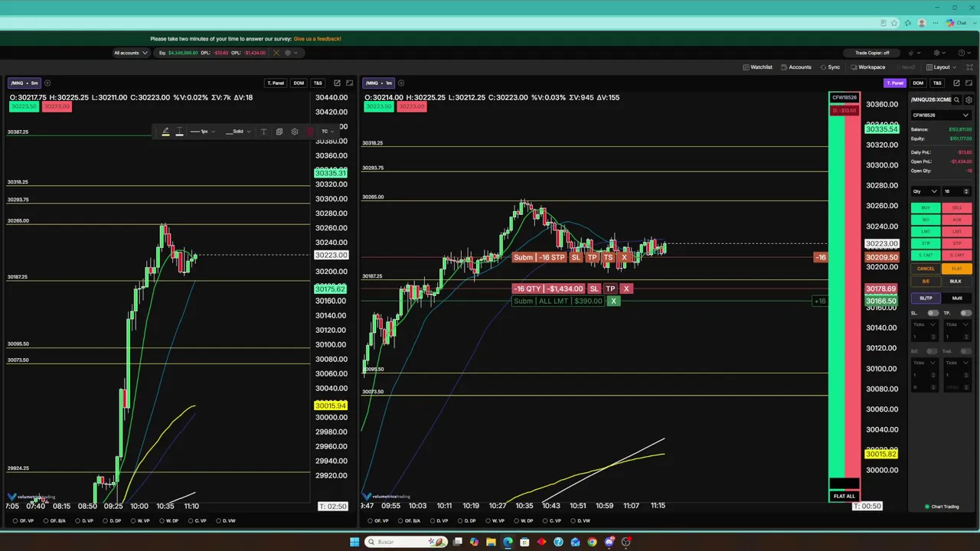
Task: Toggle the Trade Copier: off pill
Action: pos(872,53)
